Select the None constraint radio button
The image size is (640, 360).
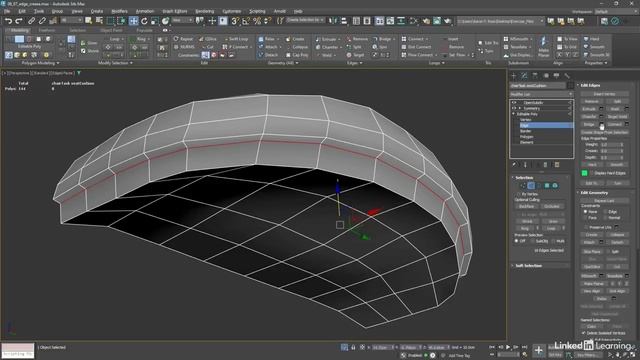[x=586, y=212]
